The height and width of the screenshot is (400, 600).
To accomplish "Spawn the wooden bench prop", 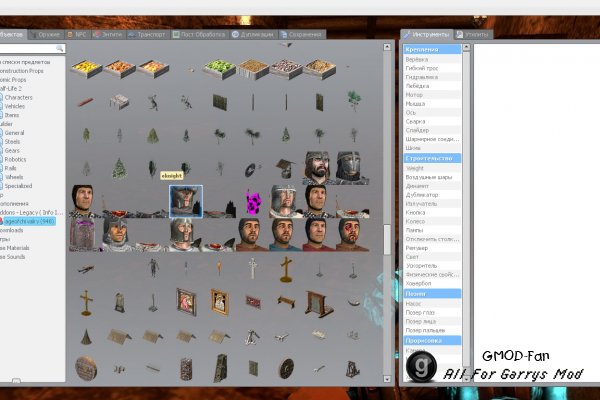I will (287, 301).
